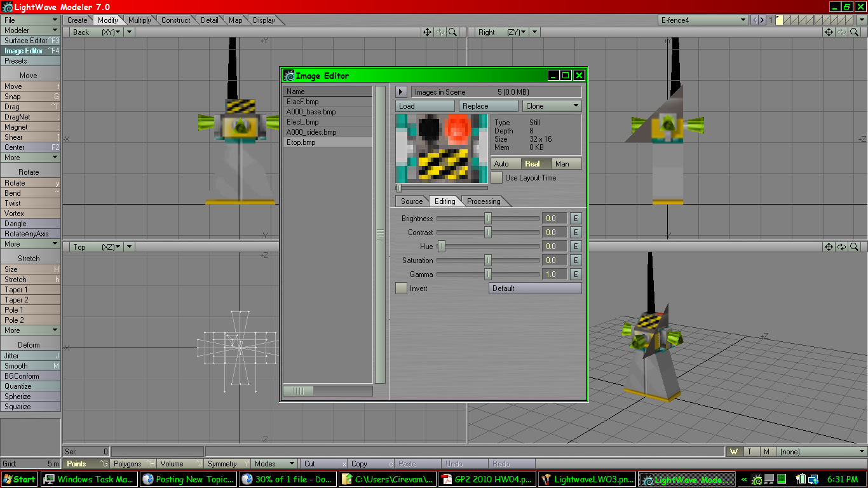Click Etop.bmp image preview thumbnail
Screen dimensions: 868x488
(442, 149)
